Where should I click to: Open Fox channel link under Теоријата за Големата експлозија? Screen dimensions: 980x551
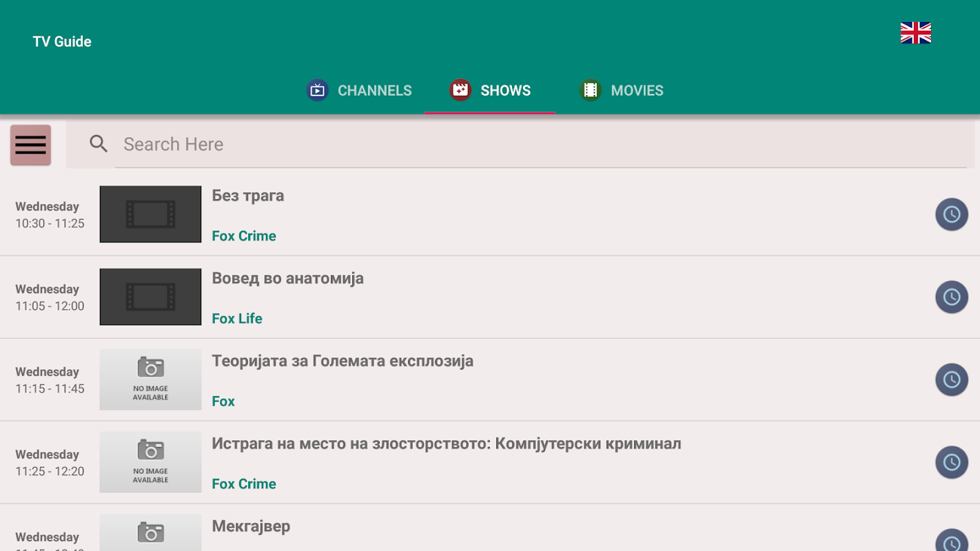[x=223, y=401]
